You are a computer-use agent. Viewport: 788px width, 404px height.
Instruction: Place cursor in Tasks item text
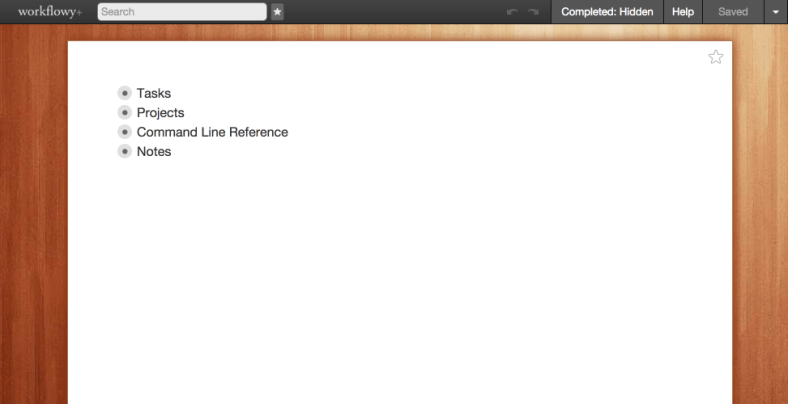pyautogui.click(x=154, y=93)
